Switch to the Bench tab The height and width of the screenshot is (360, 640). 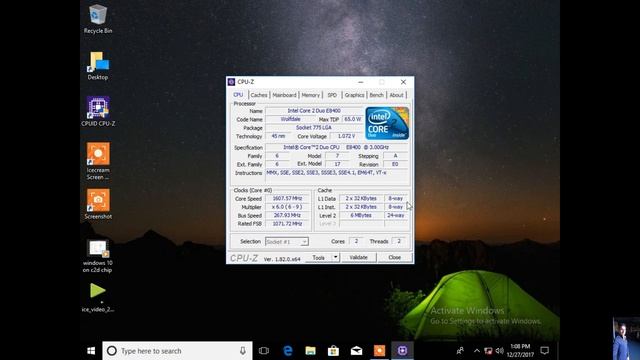376,95
